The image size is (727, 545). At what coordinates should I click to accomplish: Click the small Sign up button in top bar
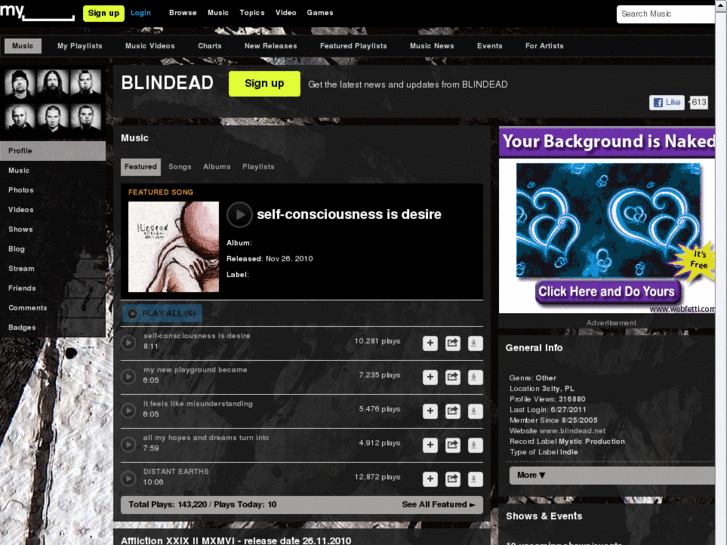(103, 13)
